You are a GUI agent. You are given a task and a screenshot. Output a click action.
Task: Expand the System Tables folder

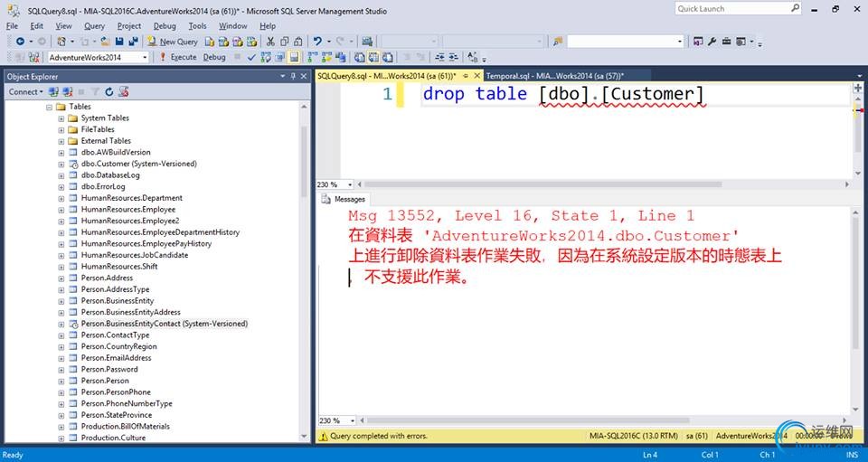pos(61,118)
